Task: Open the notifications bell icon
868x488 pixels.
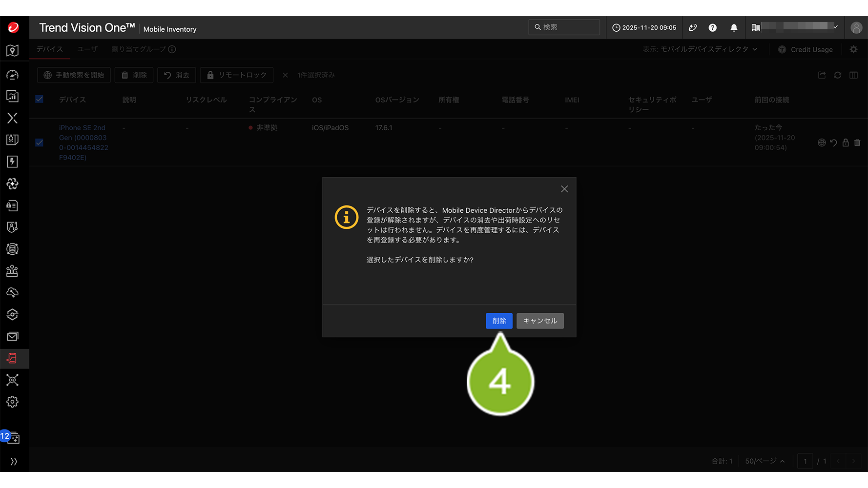Action: click(733, 28)
